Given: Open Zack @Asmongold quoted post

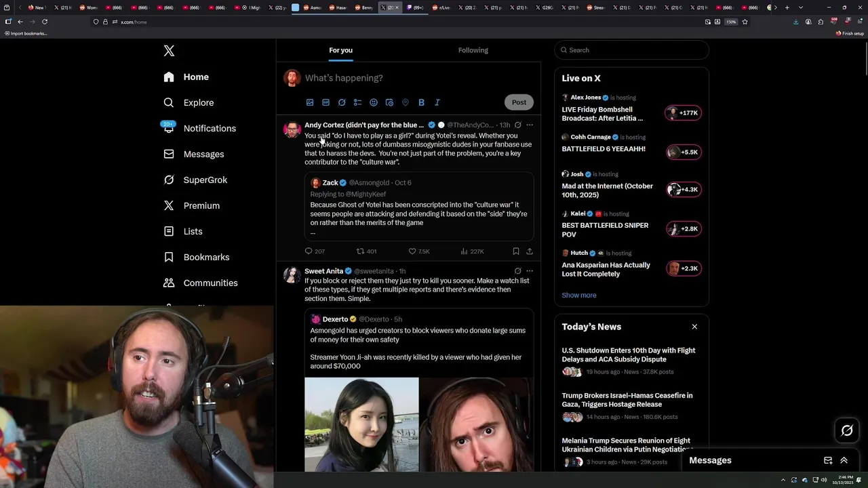Looking at the screenshot, I should (x=419, y=207).
